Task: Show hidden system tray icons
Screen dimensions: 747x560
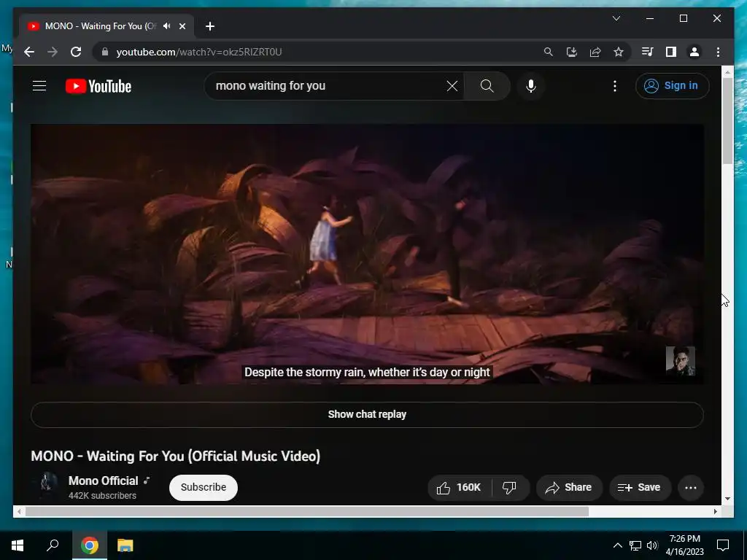Action: click(x=617, y=545)
